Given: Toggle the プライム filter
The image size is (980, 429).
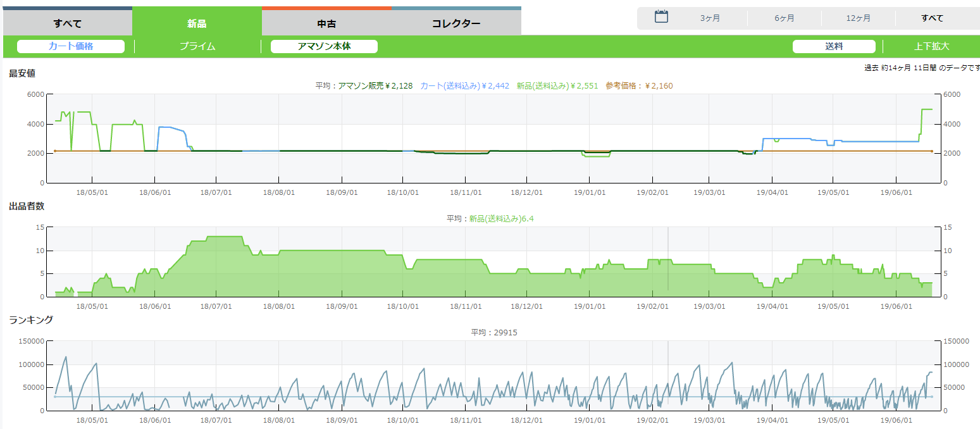Looking at the screenshot, I should point(197,46).
